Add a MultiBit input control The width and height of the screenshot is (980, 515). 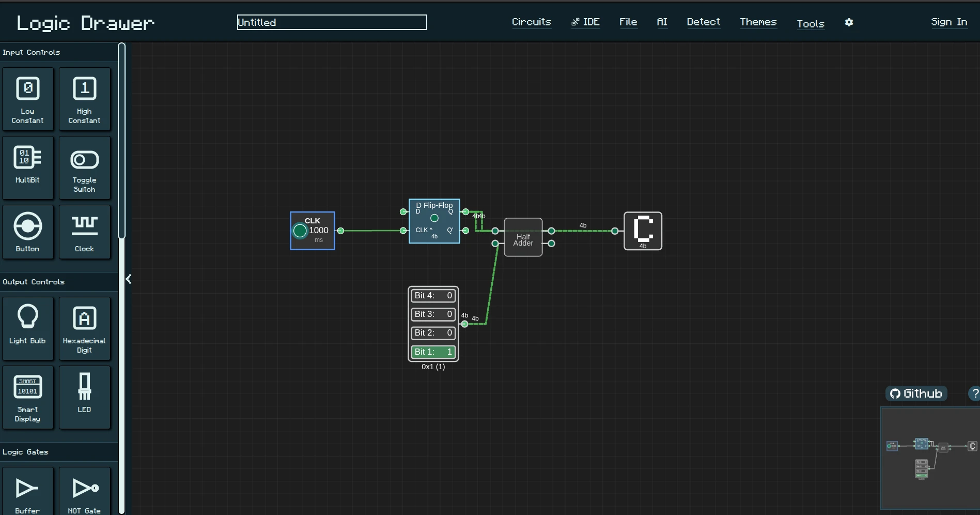tap(28, 168)
